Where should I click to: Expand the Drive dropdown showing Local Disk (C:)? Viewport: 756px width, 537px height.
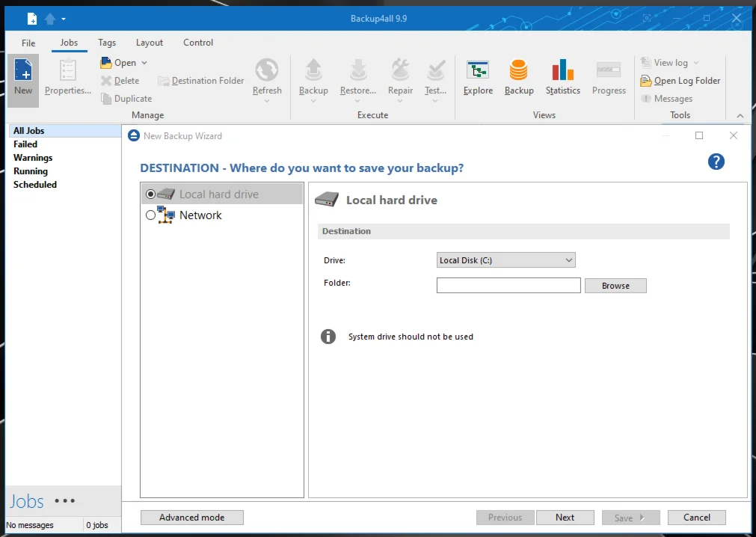pos(505,260)
